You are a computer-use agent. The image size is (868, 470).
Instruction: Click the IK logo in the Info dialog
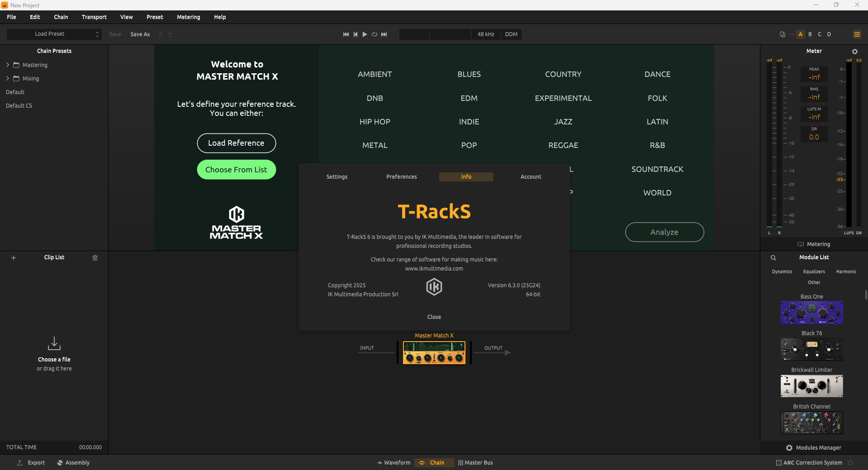tap(434, 287)
